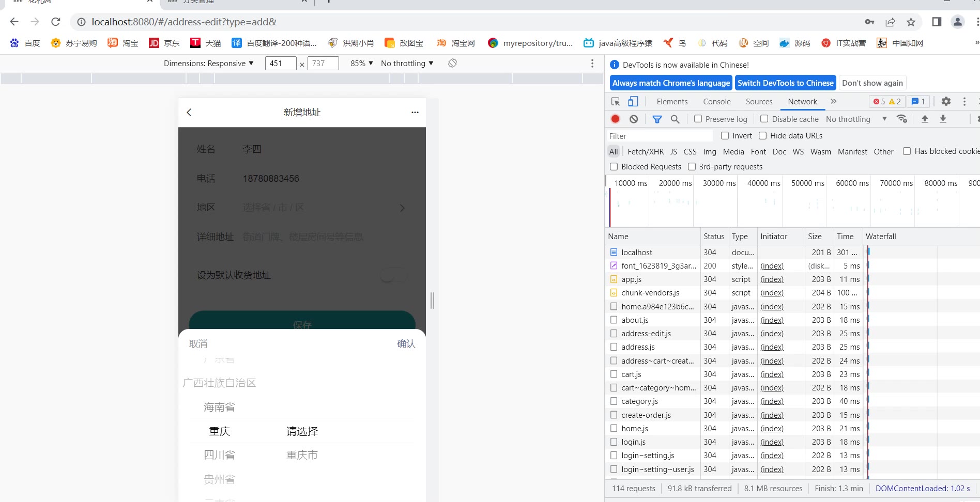980x502 pixels.
Task: Click the error and warning counter badge
Action: 887,101
